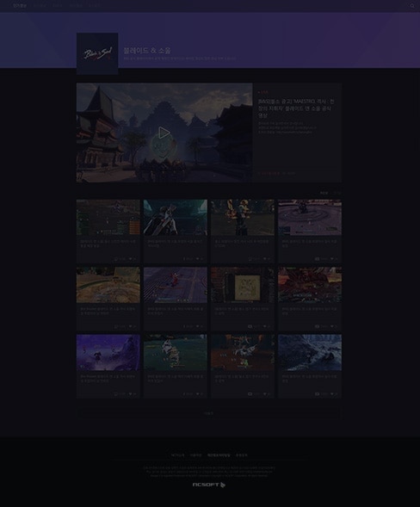
Task: Open the thumbnail with the red character on purple grid floor
Action: tap(176, 285)
